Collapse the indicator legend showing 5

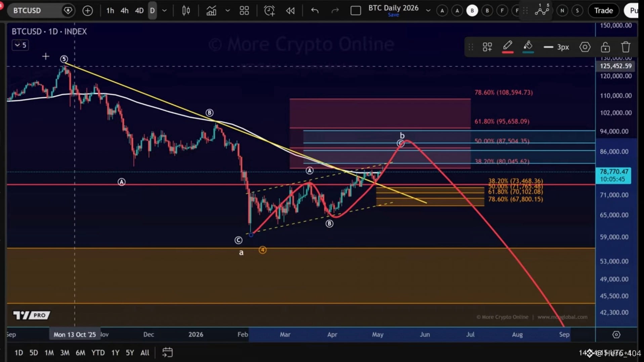click(20, 45)
